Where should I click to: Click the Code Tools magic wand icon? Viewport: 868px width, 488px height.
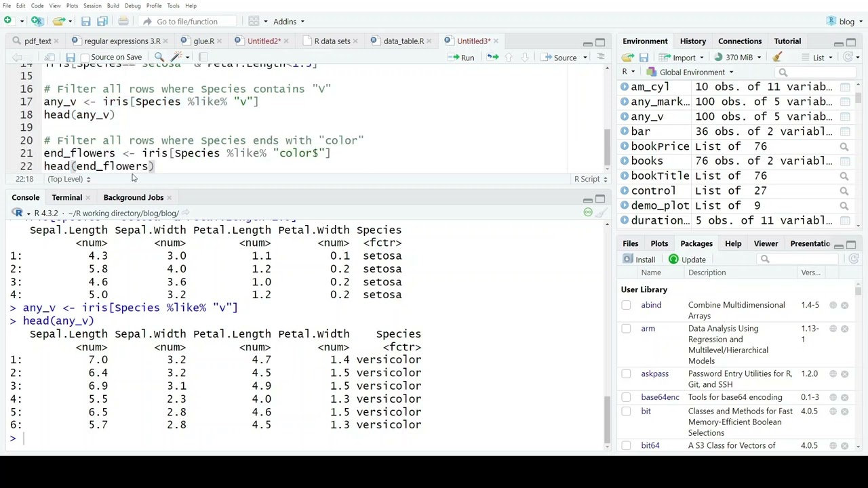[176, 57]
